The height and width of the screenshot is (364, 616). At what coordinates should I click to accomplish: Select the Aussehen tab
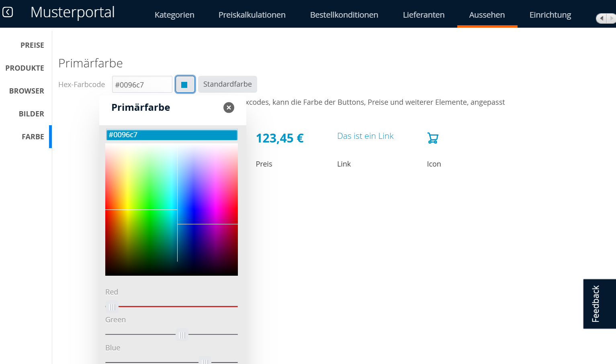487,15
